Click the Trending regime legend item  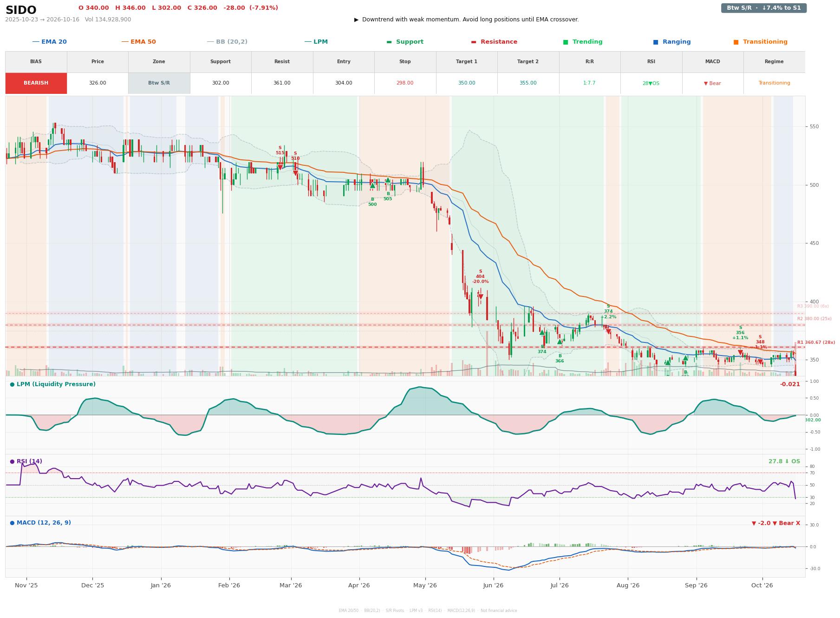tap(583, 42)
